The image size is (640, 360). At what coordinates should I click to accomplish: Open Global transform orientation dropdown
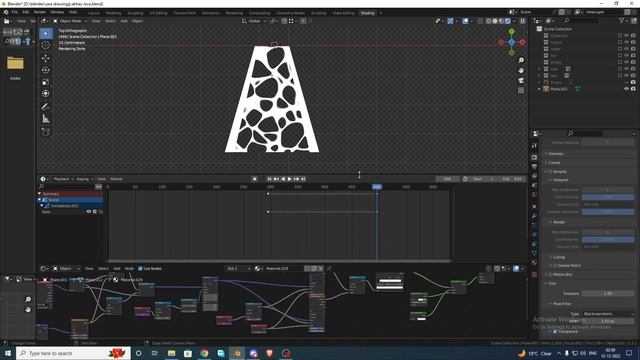point(254,21)
